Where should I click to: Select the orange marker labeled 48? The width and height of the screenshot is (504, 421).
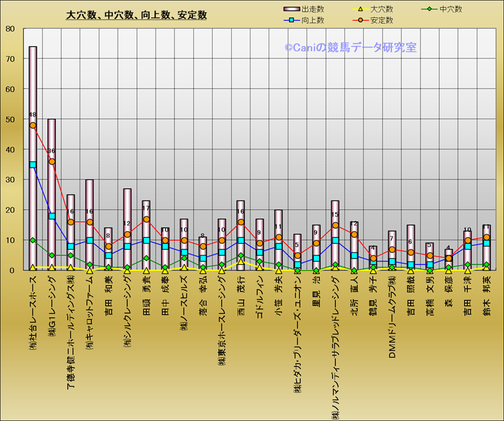click(x=33, y=125)
